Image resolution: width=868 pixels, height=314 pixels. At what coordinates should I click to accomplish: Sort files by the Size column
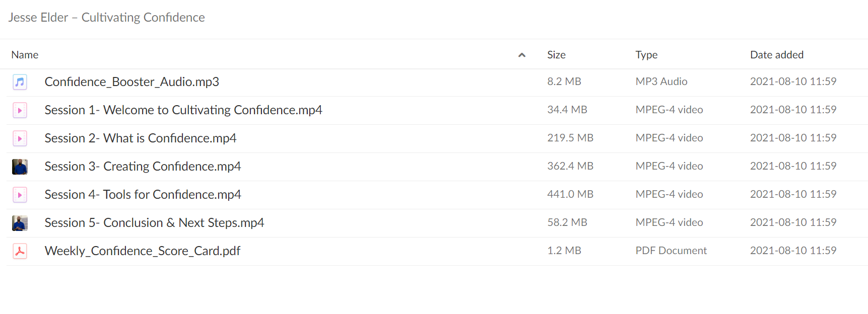(556, 55)
